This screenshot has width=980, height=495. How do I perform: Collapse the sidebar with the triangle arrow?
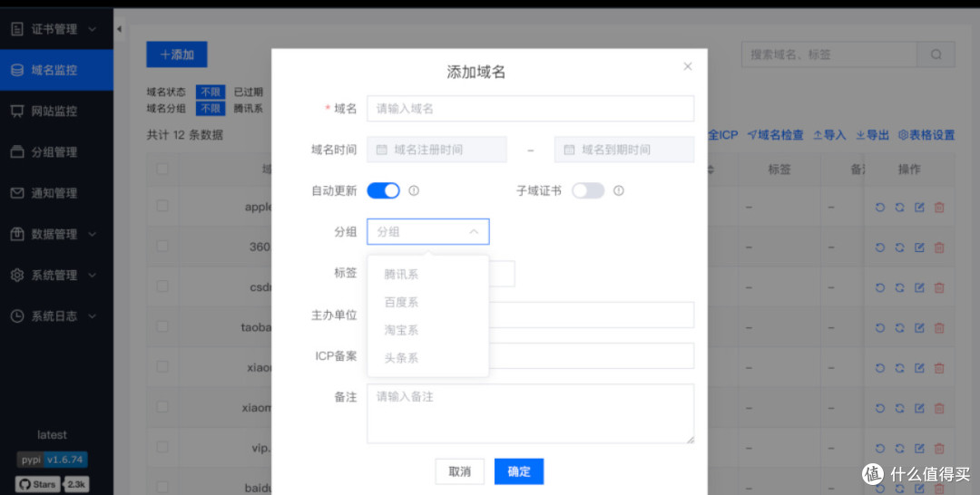119,29
